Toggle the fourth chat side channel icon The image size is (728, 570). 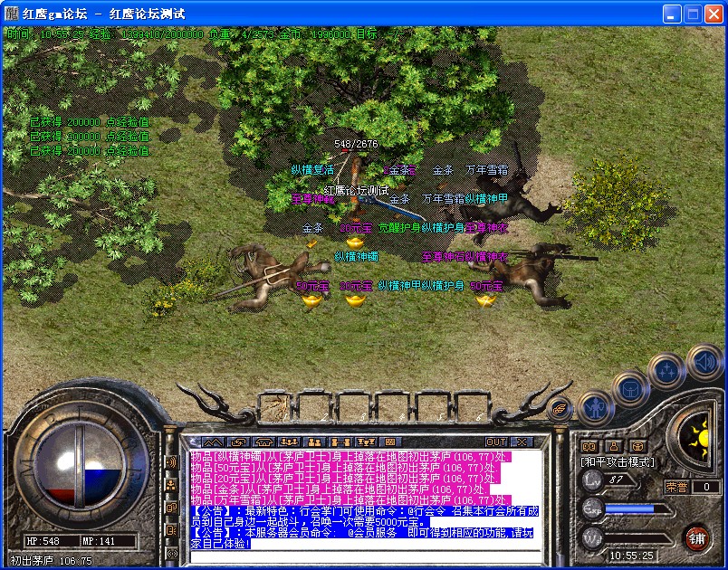[171, 530]
